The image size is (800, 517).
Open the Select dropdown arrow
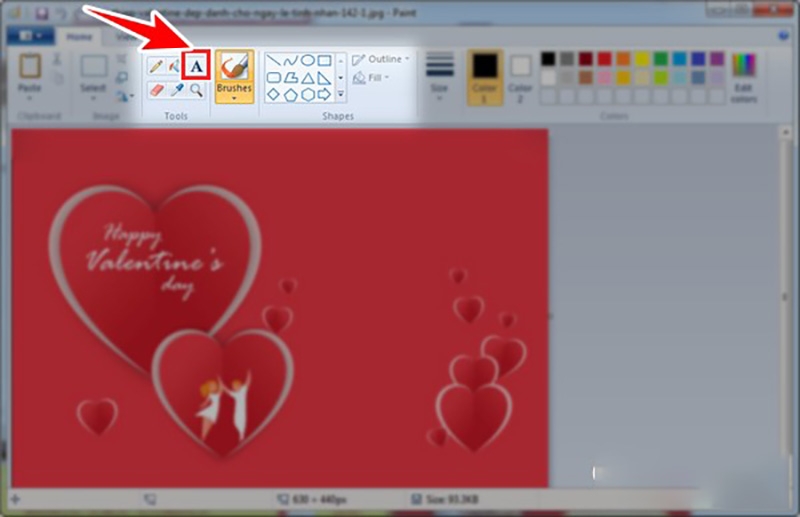pos(93,97)
